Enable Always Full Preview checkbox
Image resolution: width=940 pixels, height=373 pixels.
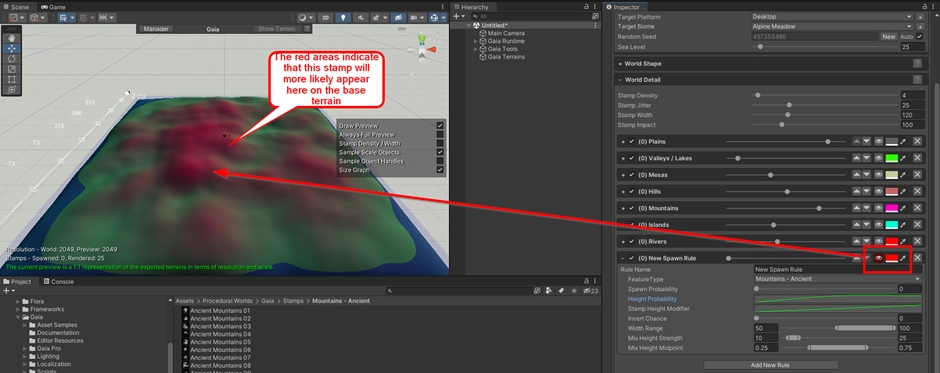click(x=440, y=135)
